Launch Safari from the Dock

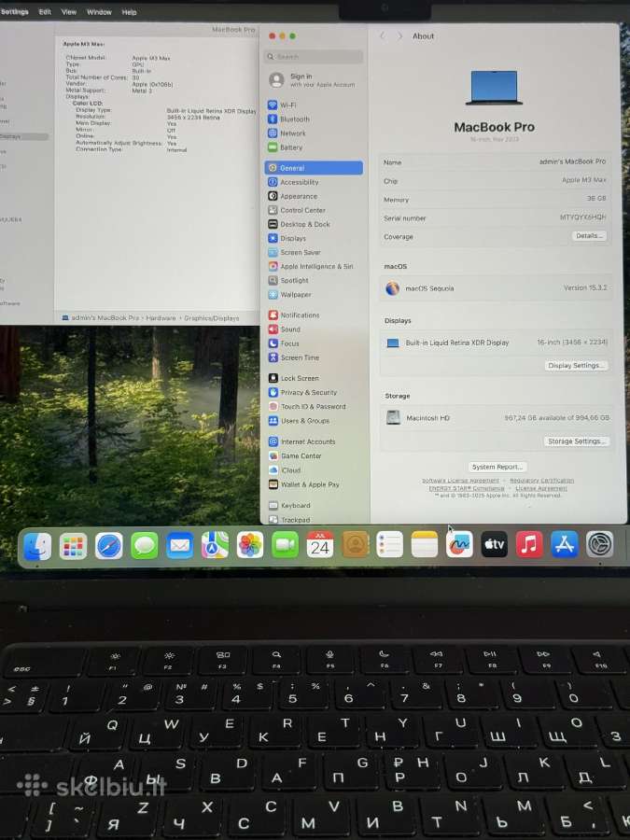pos(109,546)
